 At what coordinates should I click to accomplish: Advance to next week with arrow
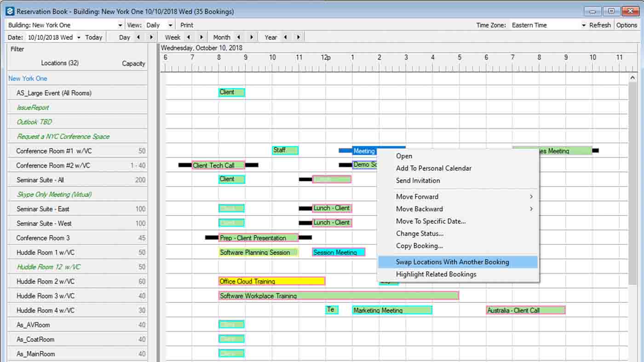[201, 37]
